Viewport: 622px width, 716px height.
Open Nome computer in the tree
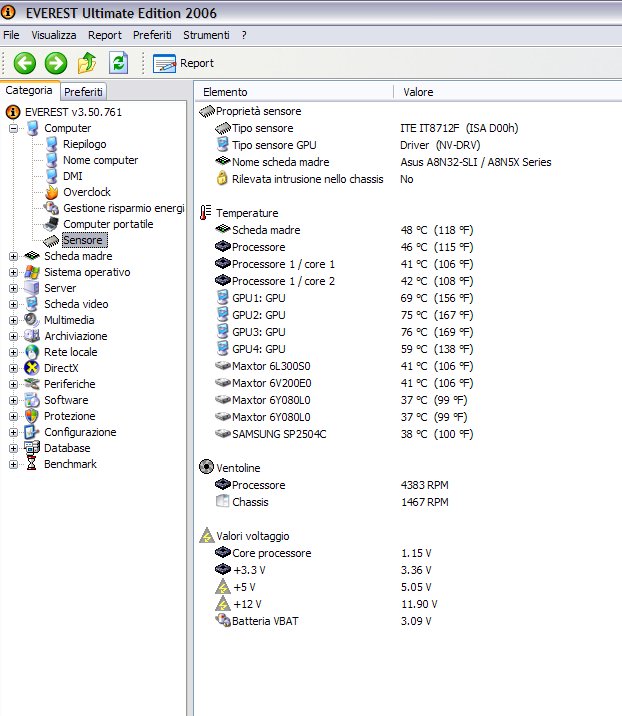[100, 160]
